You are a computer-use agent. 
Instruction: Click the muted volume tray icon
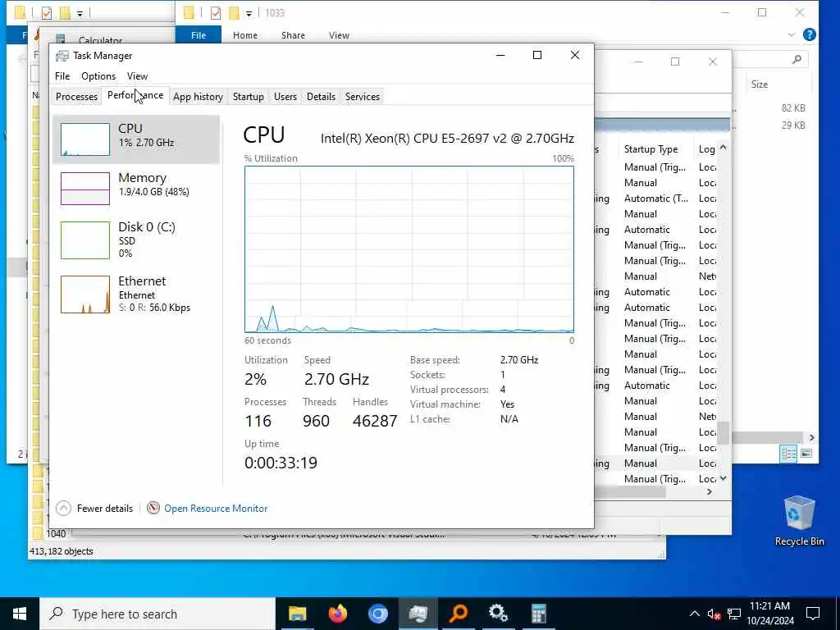[714, 614]
